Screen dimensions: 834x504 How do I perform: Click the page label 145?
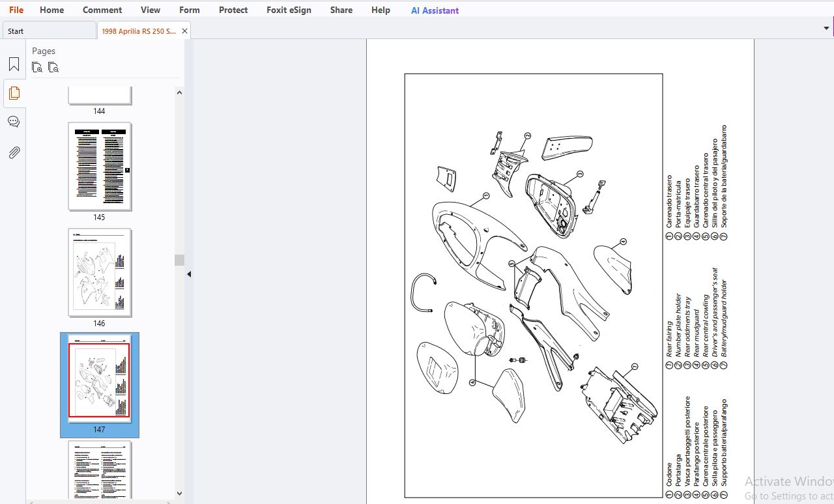[x=99, y=217]
